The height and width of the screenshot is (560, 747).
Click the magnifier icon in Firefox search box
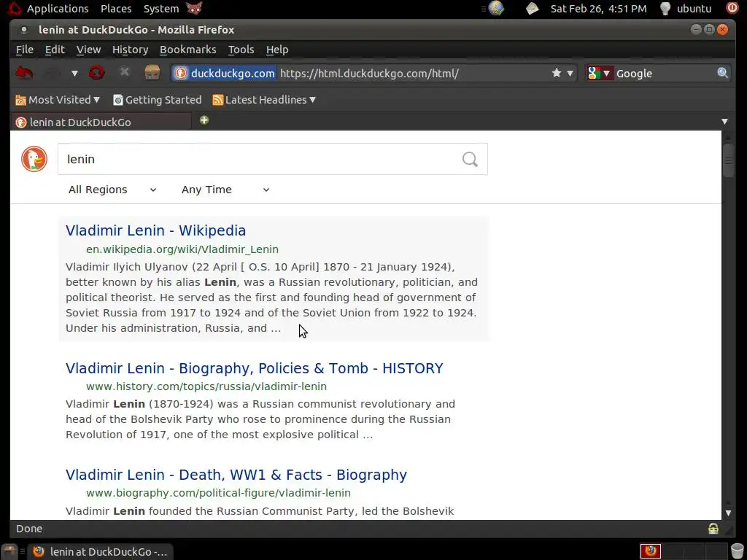coord(722,73)
